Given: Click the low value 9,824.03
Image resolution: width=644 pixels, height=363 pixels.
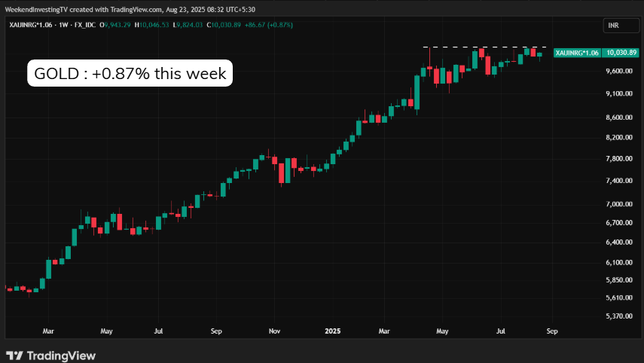Looking at the screenshot, I should [188, 25].
